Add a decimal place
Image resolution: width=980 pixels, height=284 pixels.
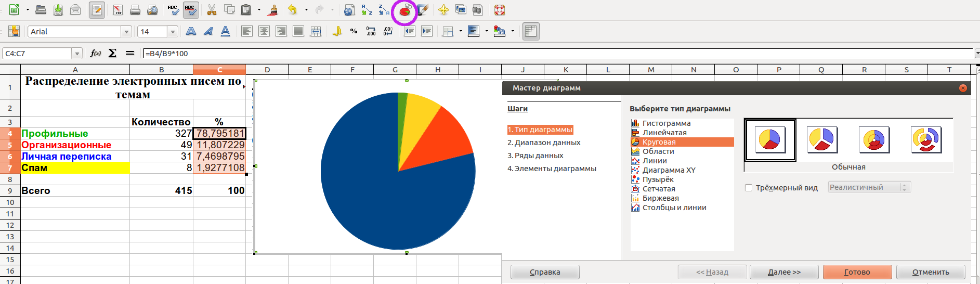371,31
